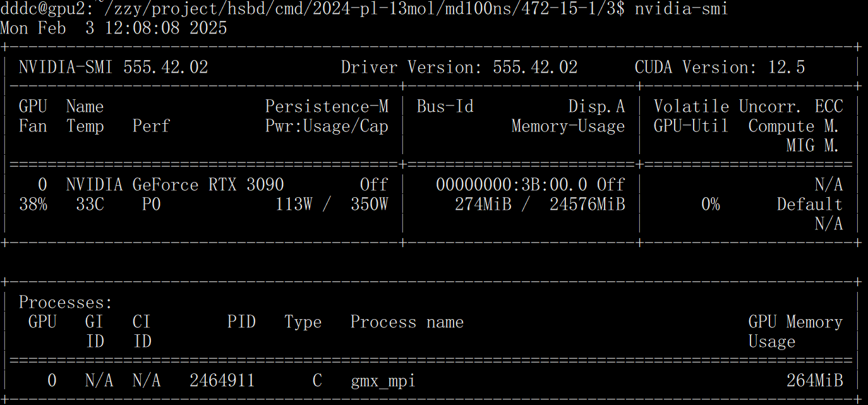Click the bus address 00000000:3B:00.0
Viewport: 868px width, 405px height.
click(x=511, y=185)
